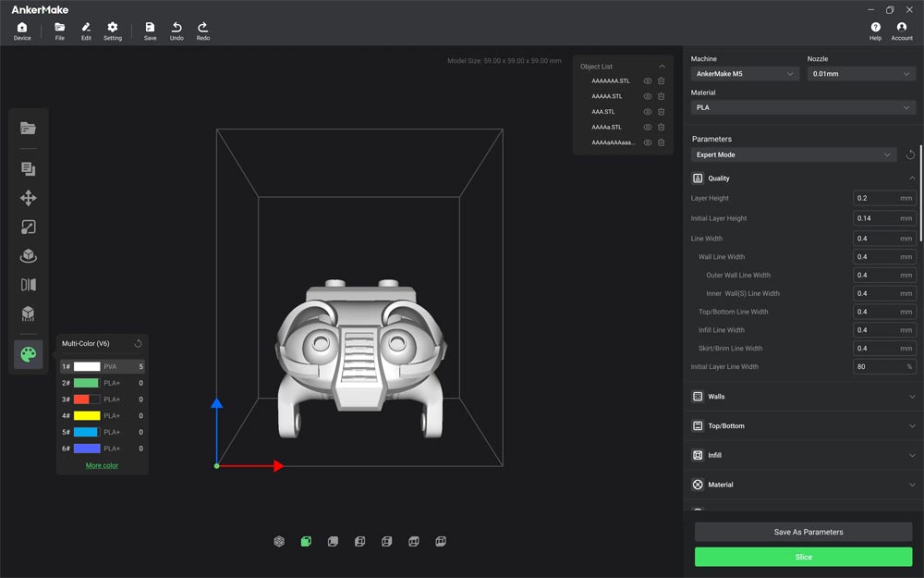Expand the Walls parameter section

coord(803,397)
